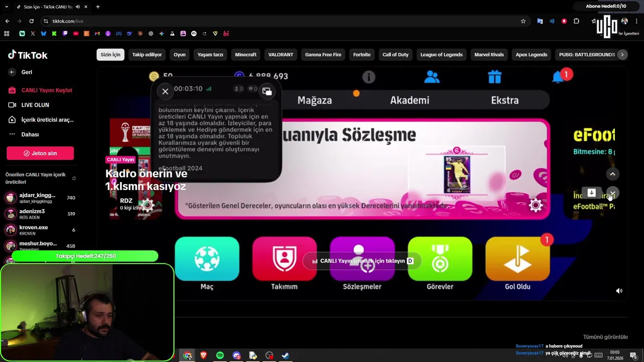Click the Kadro önerin live title
The image size is (644, 362).
[146, 180]
